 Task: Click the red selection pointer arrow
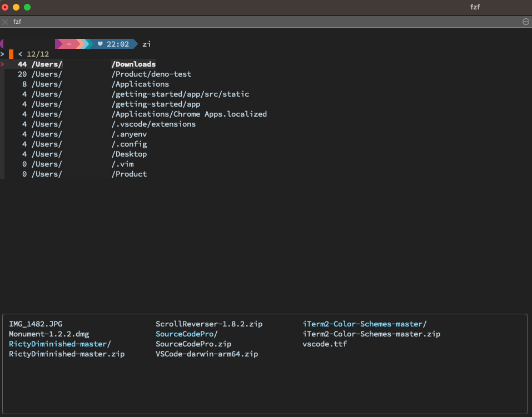point(2,64)
